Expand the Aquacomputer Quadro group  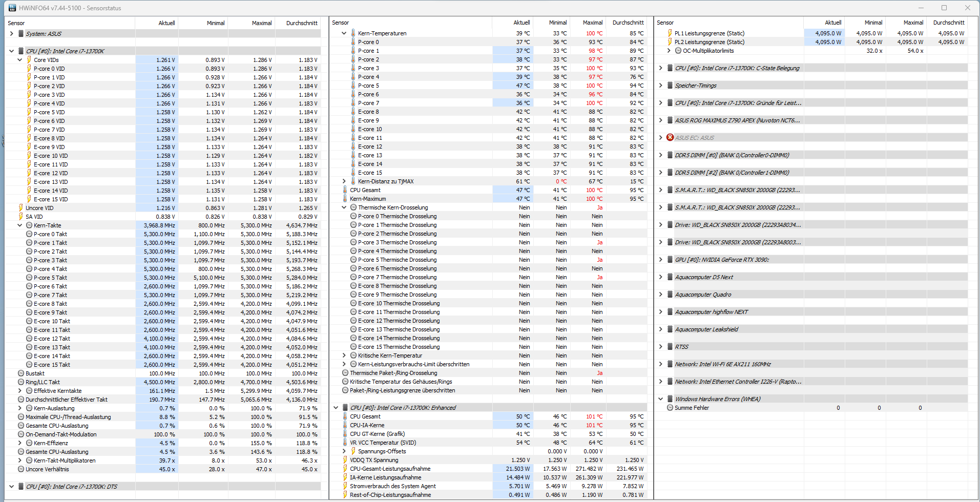tap(660, 295)
